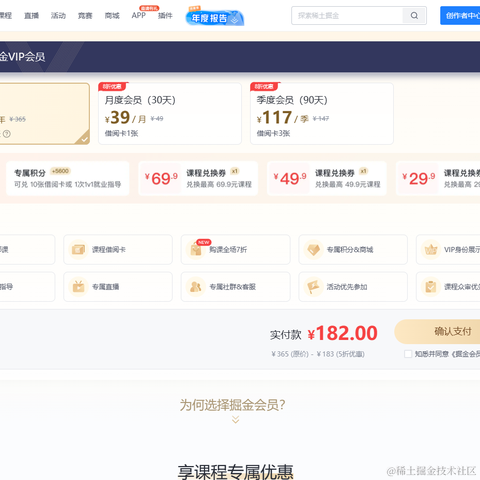Click the 专属直播 TV icon

click(x=79, y=286)
